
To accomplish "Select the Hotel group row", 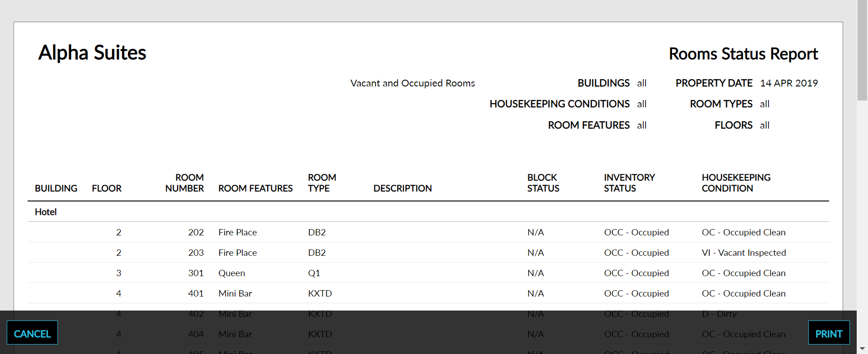I will pyautogui.click(x=45, y=211).
